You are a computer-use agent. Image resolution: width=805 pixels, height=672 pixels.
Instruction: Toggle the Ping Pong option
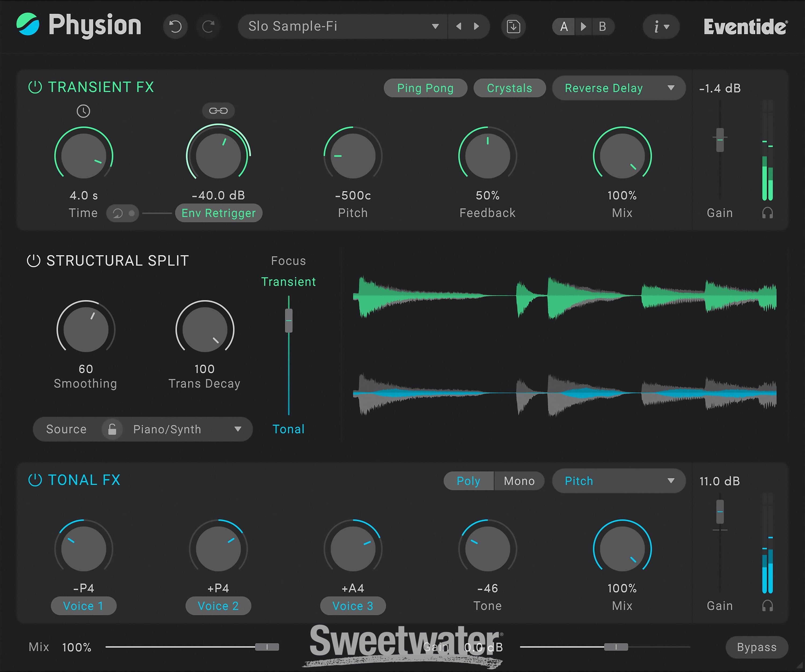click(426, 88)
